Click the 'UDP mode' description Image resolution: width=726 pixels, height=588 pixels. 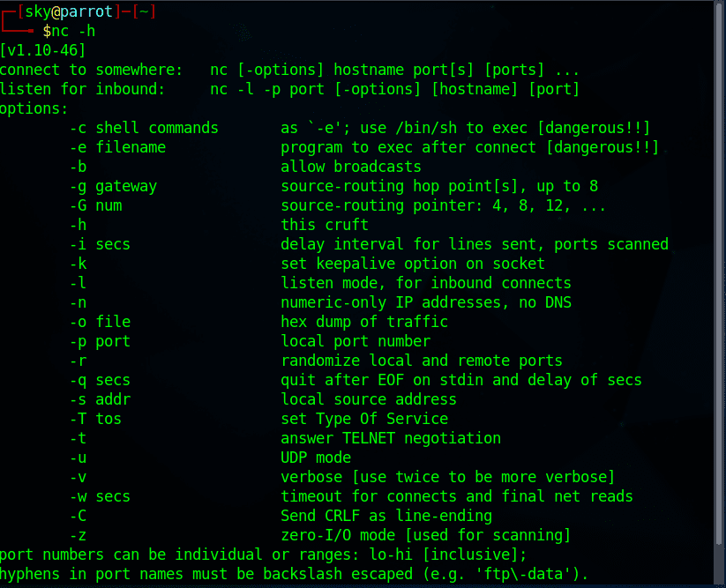[x=315, y=458]
